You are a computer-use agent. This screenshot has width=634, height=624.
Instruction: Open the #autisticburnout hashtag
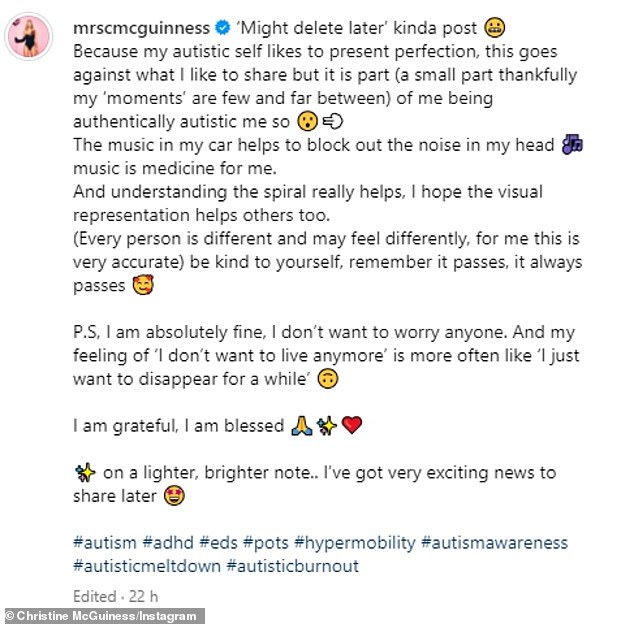[293, 566]
